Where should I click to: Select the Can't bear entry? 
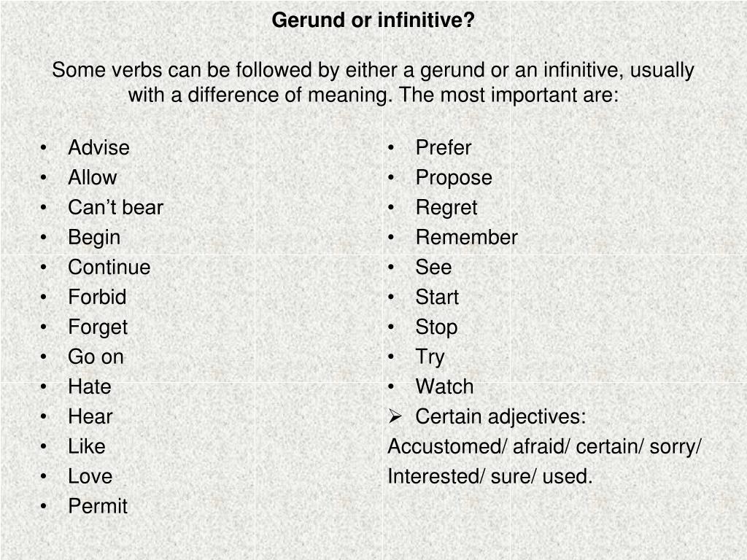pyautogui.click(x=116, y=208)
